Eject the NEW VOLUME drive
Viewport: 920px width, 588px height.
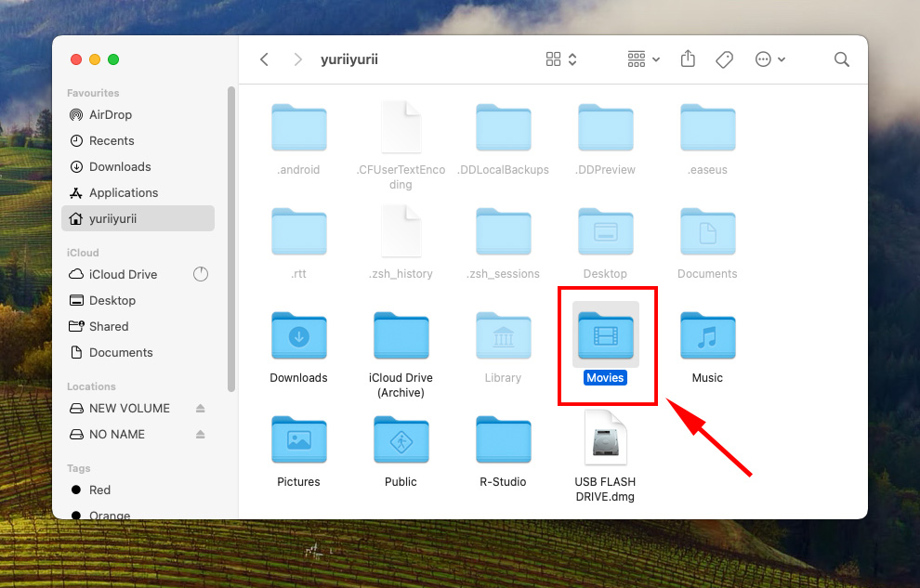pyautogui.click(x=198, y=408)
